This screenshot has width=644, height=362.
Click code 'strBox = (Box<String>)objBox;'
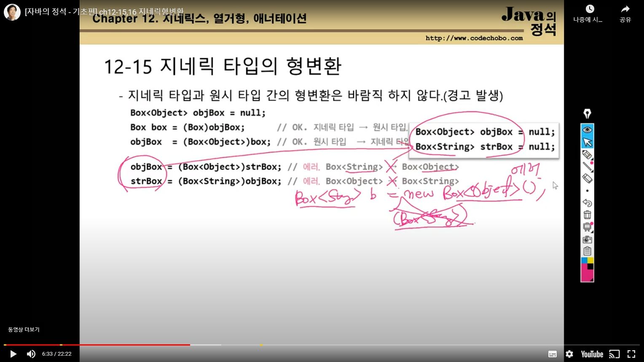[206, 181]
